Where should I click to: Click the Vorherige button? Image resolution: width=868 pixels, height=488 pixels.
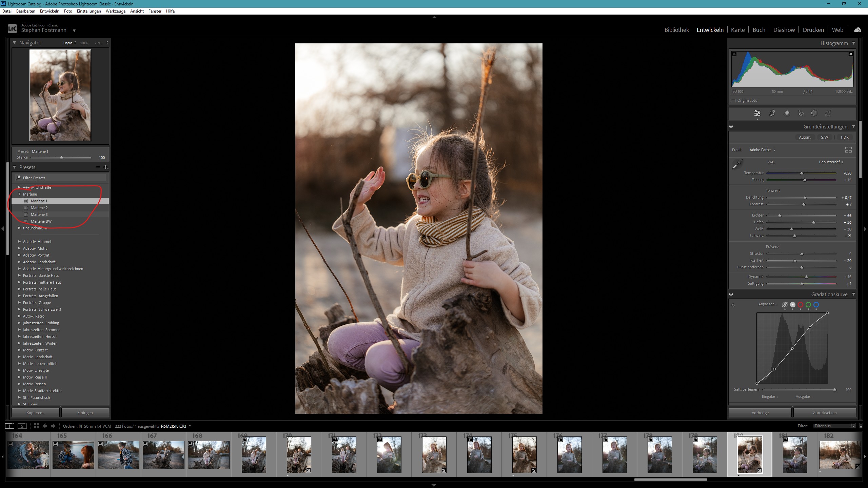(x=760, y=413)
